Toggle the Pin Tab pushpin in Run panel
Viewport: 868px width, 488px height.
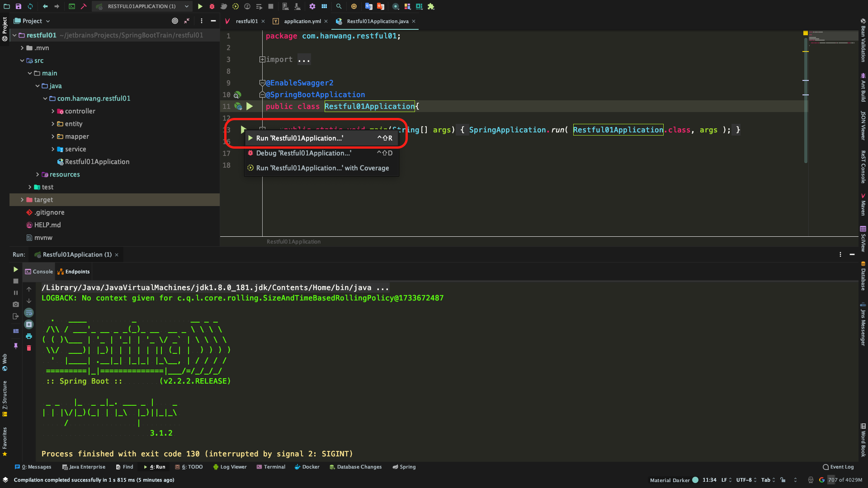pyautogui.click(x=16, y=346)
